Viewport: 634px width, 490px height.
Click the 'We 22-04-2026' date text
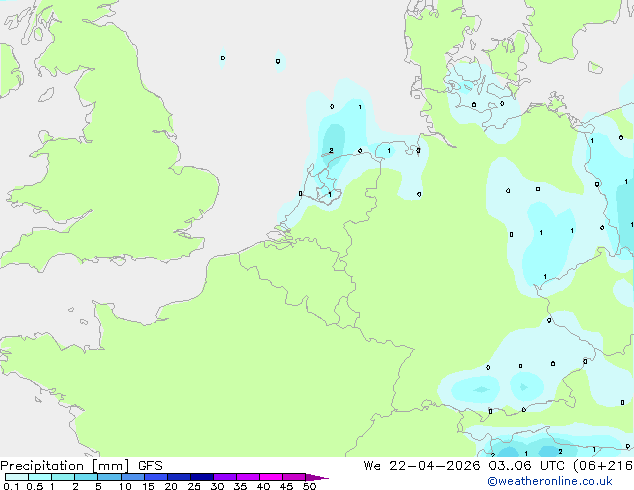tap(422, 466)
